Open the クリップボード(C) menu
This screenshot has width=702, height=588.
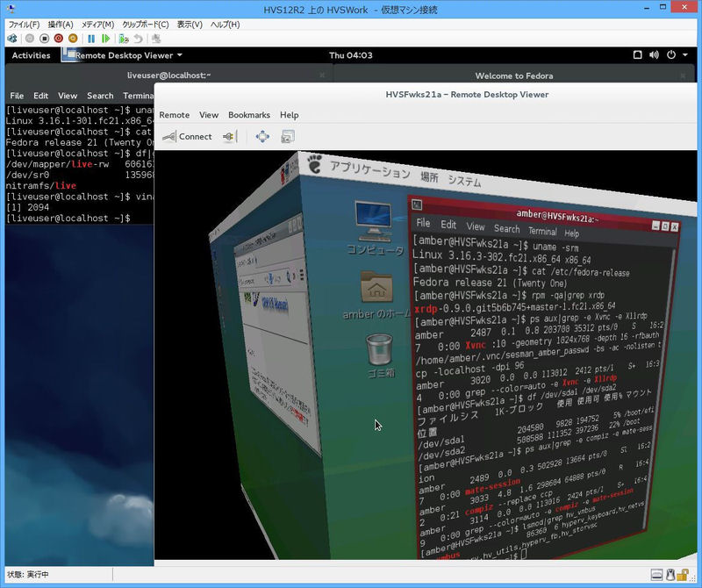click(x=146, y=25)
